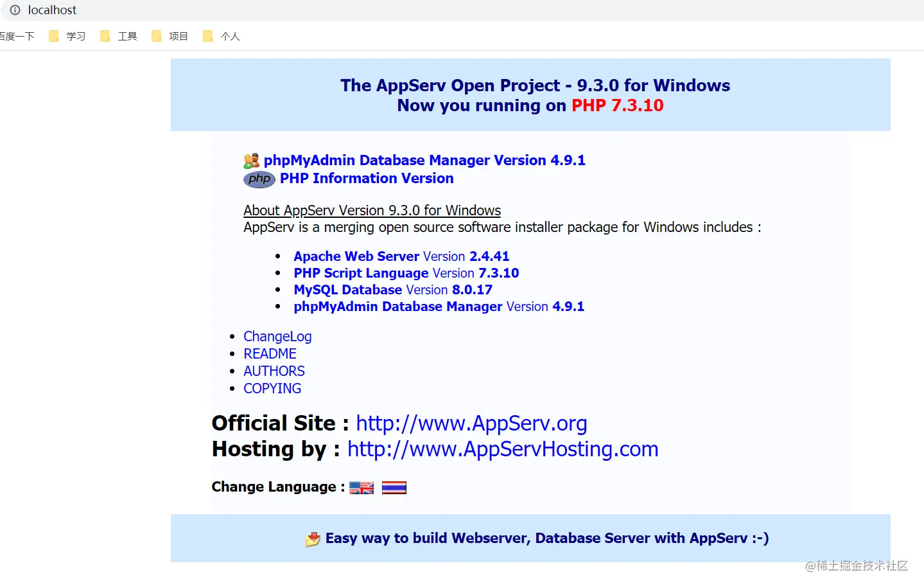Click the phpMyAdmin users icon
The height and width of the screenshot is (588, 924).
[251, 161]
